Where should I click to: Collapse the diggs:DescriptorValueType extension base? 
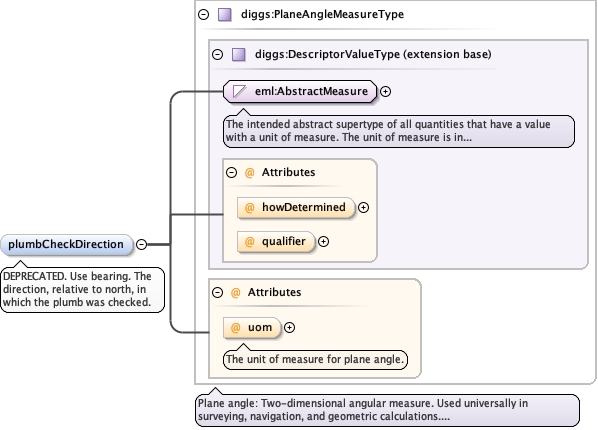tap(217, 54)
